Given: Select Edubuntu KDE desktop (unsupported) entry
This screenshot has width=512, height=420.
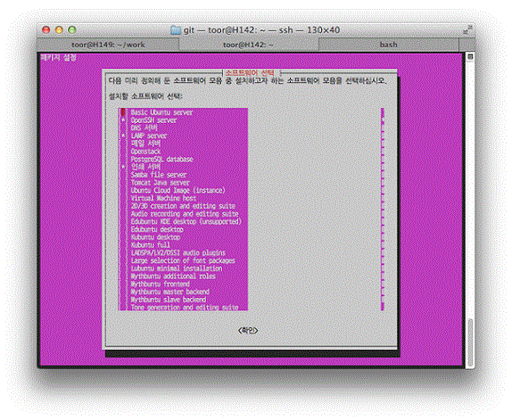Looking at the screenshot, I should tap(186, 221).
